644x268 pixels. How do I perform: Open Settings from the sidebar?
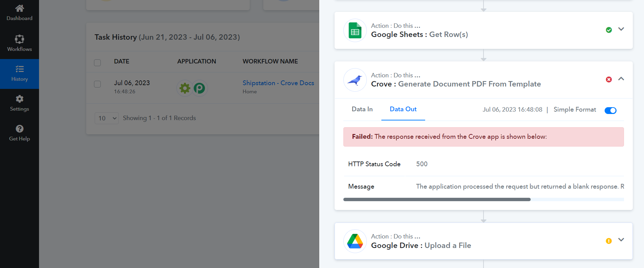point(19,103)
